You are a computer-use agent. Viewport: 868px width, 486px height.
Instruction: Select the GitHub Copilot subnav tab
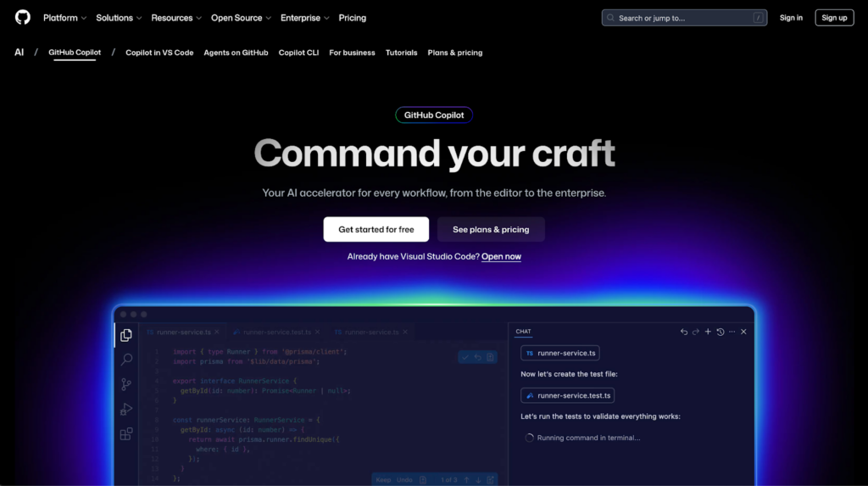[x=75, y=52]
